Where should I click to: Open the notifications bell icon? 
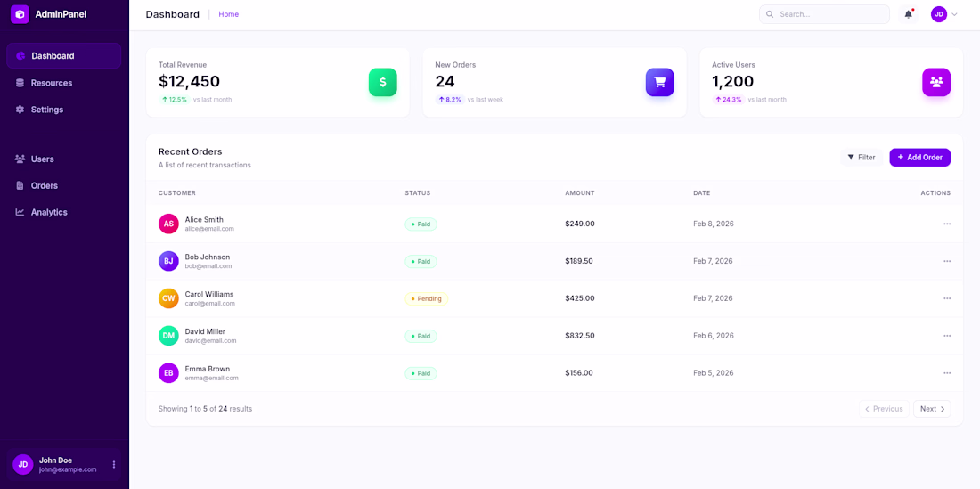coord(908,14)
